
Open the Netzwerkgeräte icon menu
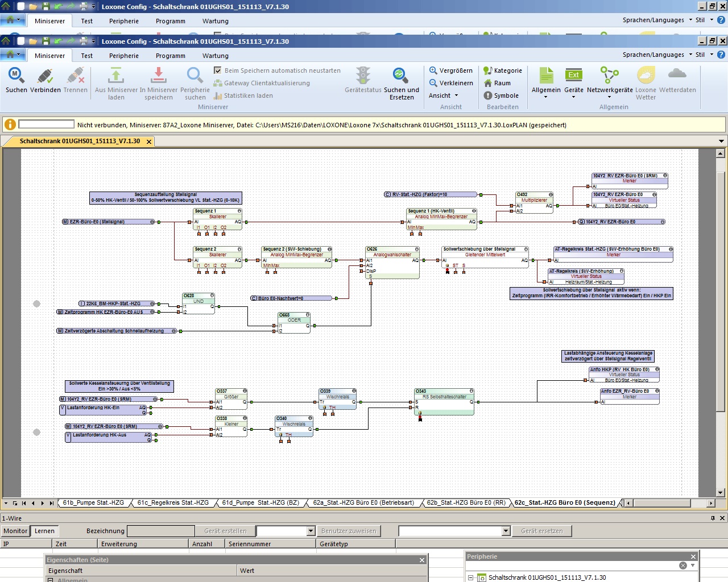609,76
